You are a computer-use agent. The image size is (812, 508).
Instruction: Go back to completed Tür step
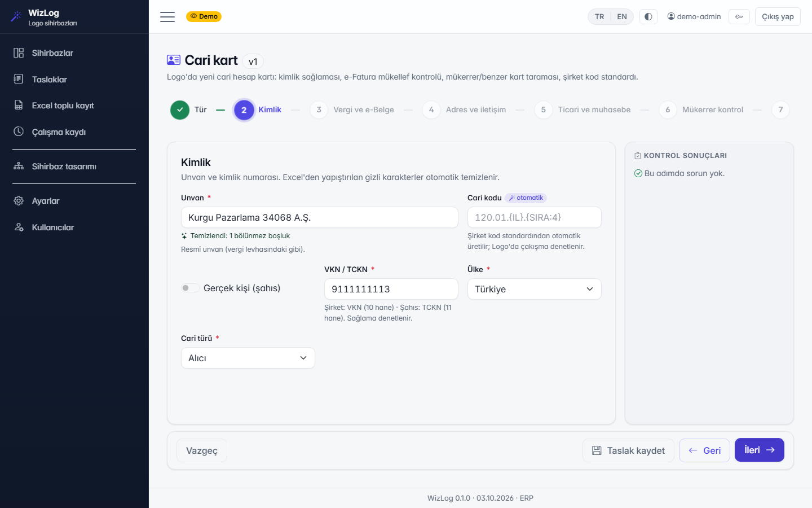189,110
